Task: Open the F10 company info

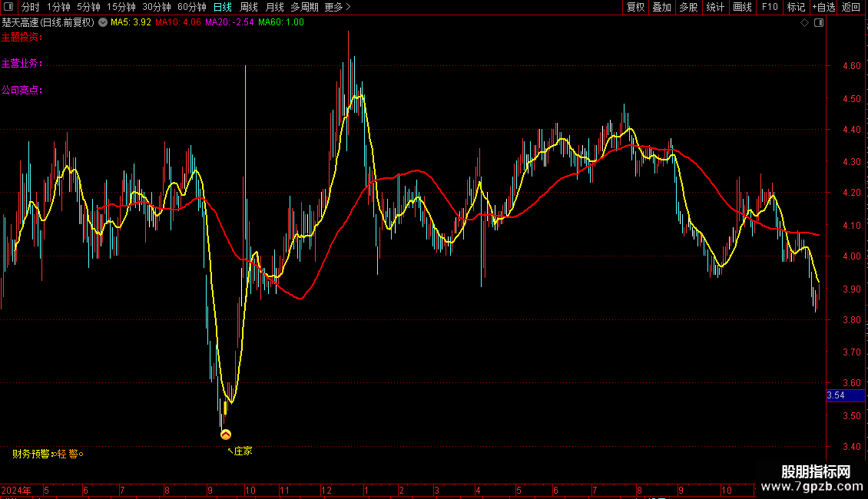Action: [x=770, y=7]
